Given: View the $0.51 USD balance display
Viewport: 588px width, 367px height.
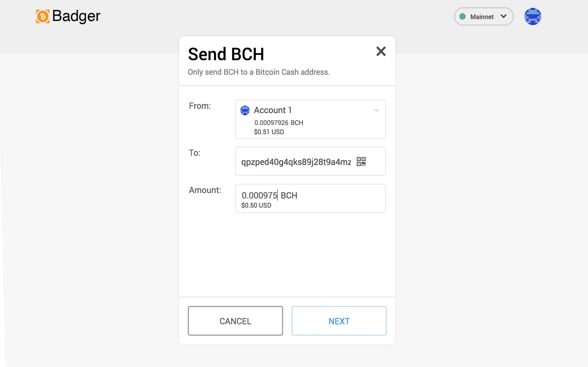Looking at the screenshot, I should (x=269, y=132).
